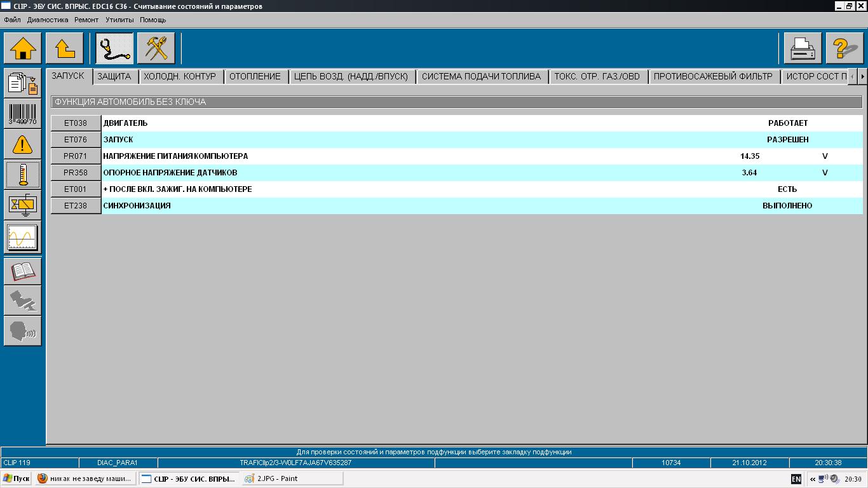868x488 pixels.
Task: Click the up-level arrow icon
Action: coord(65,48)
